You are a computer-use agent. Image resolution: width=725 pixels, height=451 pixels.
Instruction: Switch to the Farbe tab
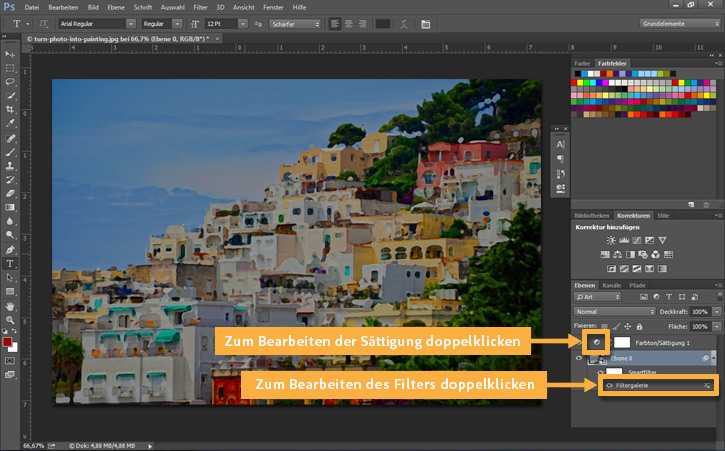(582, 63)
